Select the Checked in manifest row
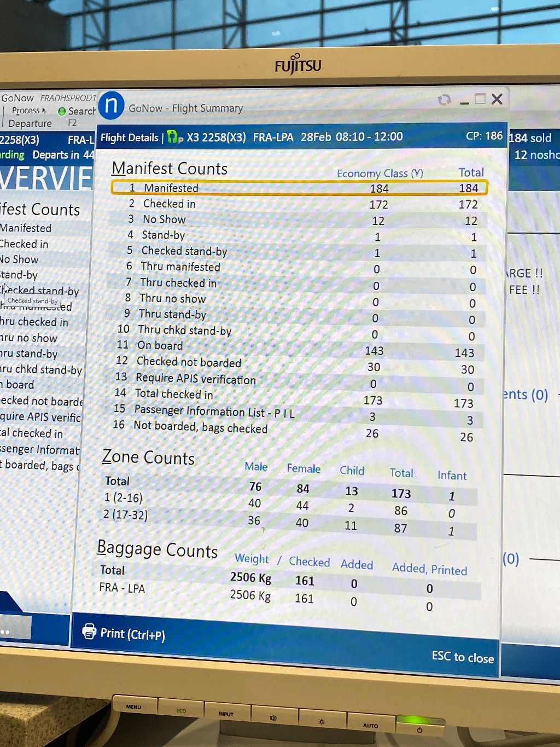This screenshot has height=747, width=560. pyautogui.click(x=298, y=204)
